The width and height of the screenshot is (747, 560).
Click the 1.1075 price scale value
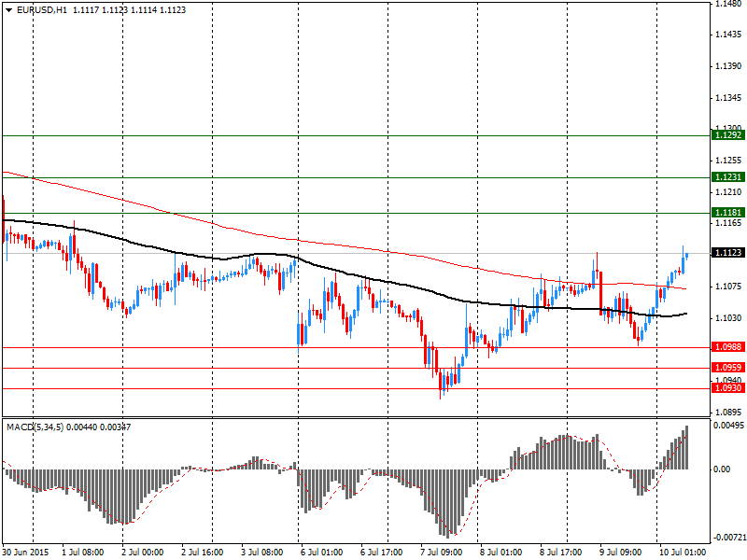729,287
